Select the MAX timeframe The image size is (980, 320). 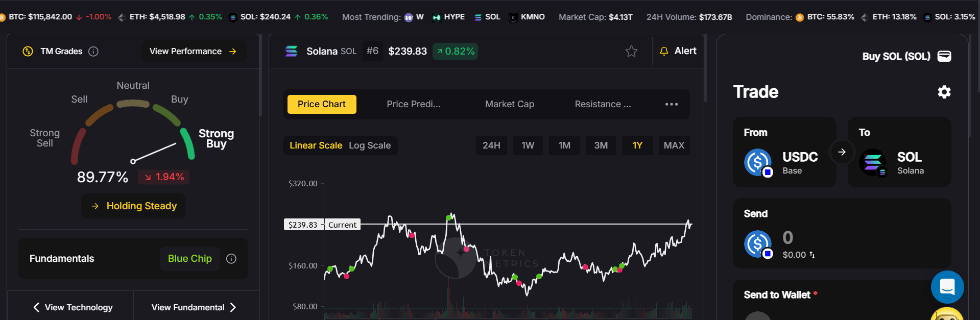point(674,145)
